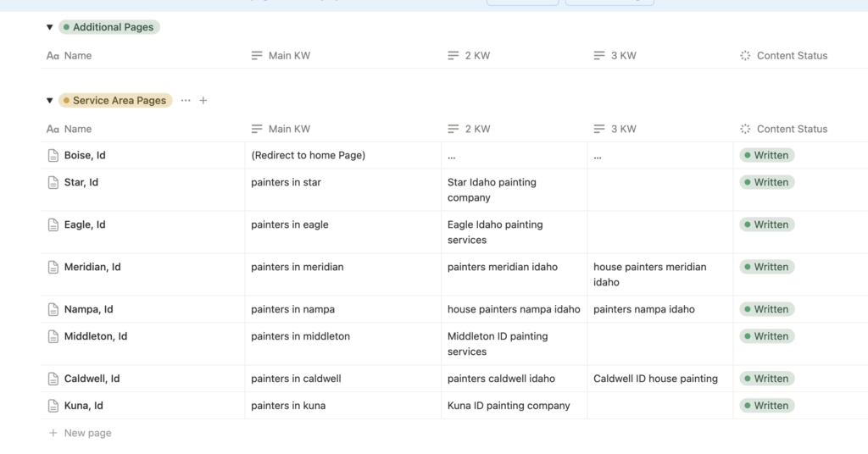Open the Eagle, Id page
868x454 pixels.
click(85, 225)
